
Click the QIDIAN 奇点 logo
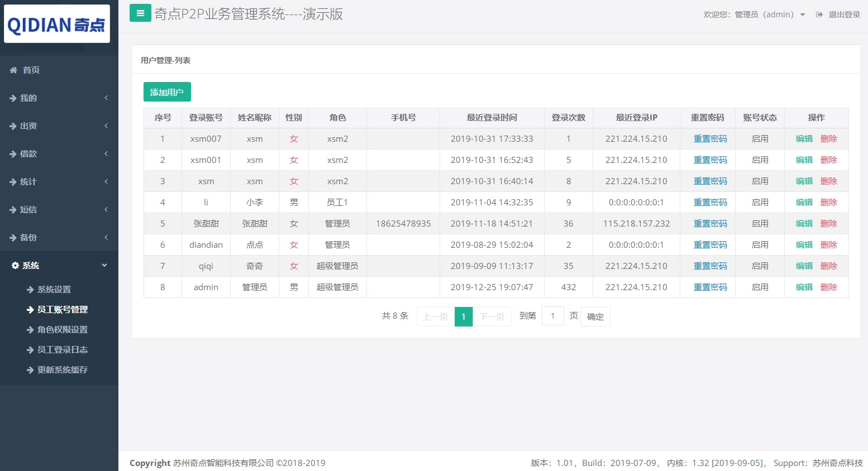tap(56, 23)
